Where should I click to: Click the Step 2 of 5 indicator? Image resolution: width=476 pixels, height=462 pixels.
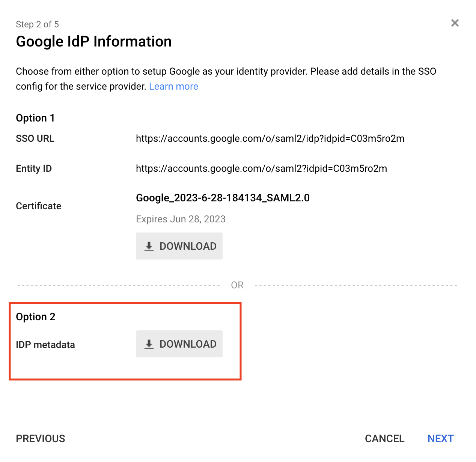pyautogui.click(x=37, y=24)
